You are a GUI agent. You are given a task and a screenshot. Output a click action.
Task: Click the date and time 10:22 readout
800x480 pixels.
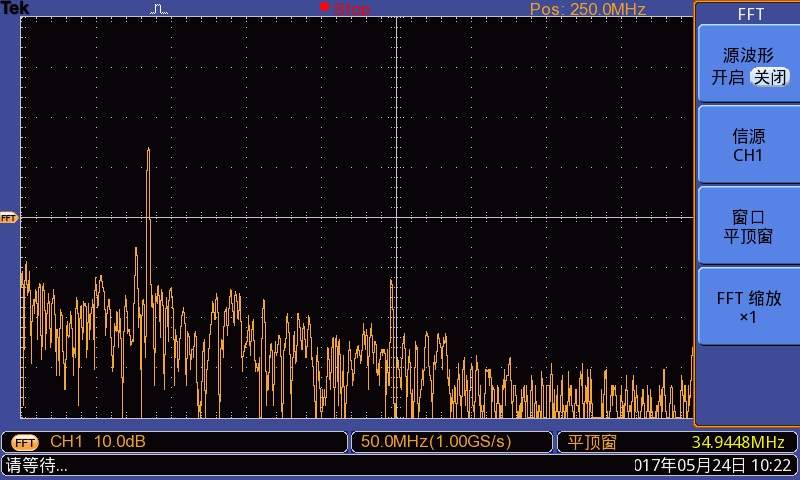[712, 465]
